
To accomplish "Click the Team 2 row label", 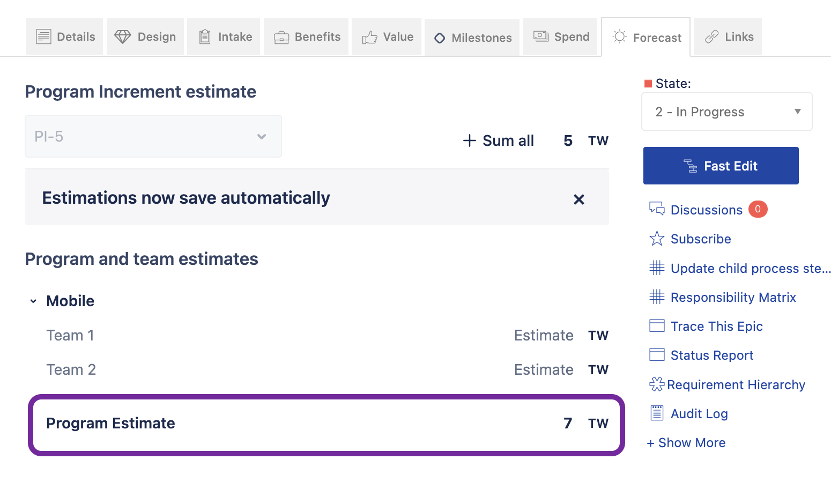I will 71,370.
